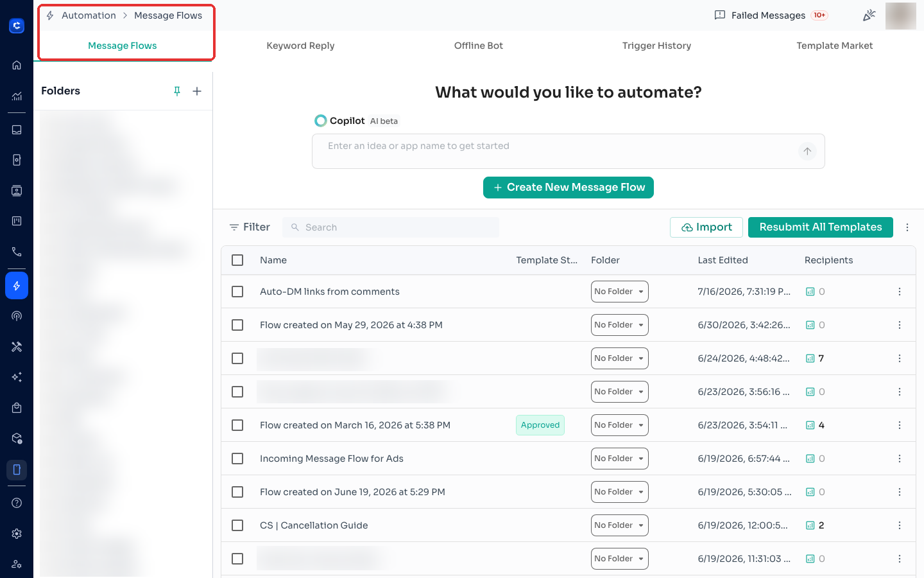Image resolution: width=924 pixels, height=578 pixels.
Task: Open folder dropdown for CS | Cancellation Guide
Action: coord(619,525)
